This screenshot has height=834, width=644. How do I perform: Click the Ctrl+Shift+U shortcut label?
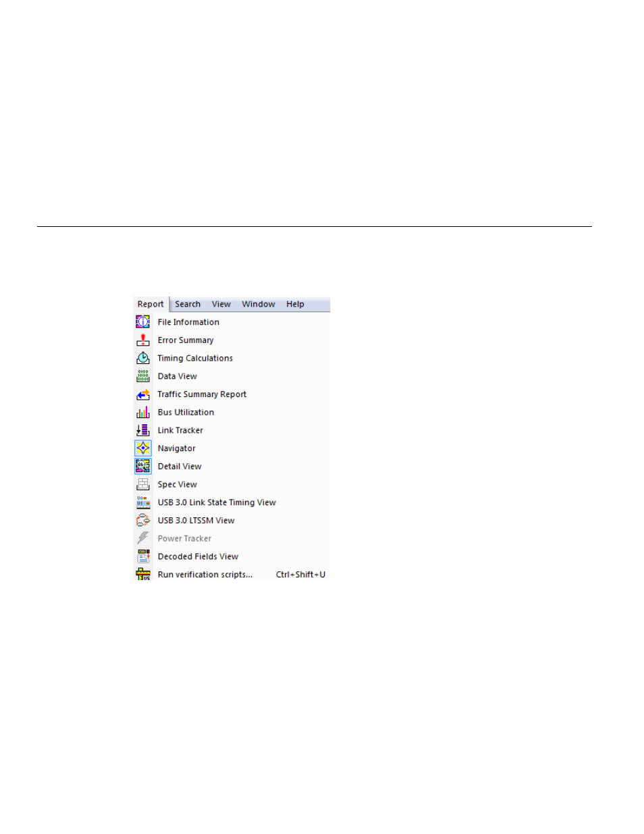[x=300, y=575]
